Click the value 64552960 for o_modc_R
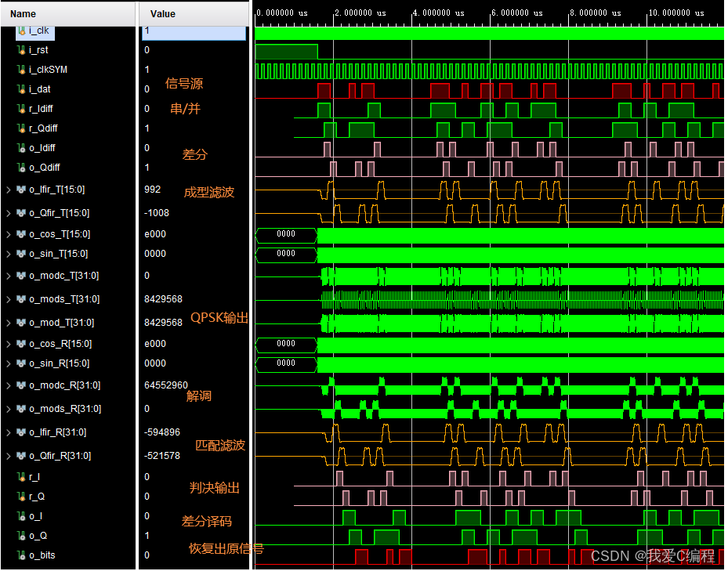 coord(166,385)
